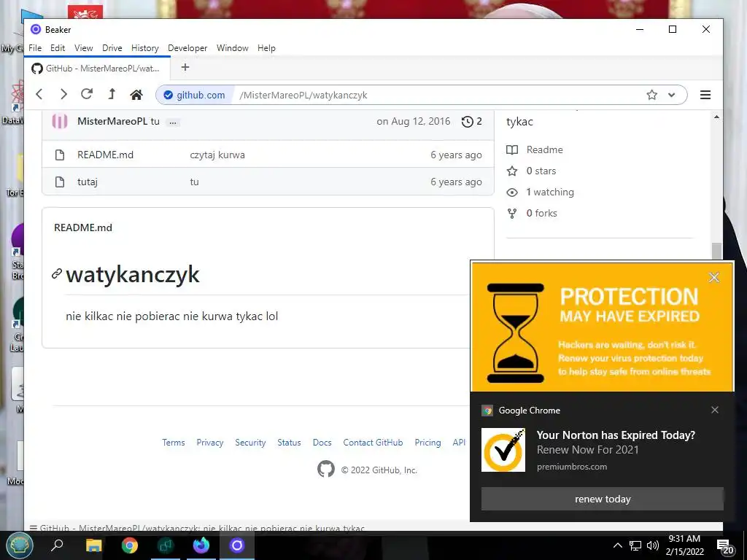Open the network status tray icon

coord(635,545)
